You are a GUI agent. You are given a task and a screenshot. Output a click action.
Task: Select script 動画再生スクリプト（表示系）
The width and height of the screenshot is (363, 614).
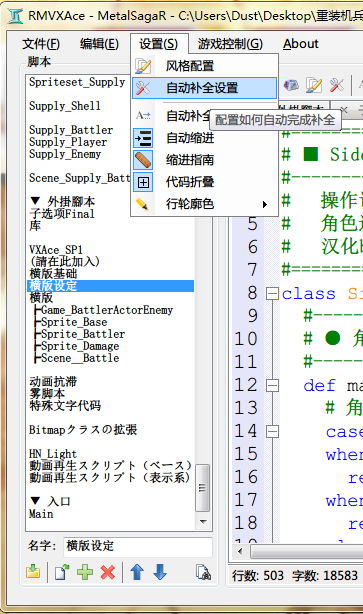pyautogui.click(x=110, y=477)
